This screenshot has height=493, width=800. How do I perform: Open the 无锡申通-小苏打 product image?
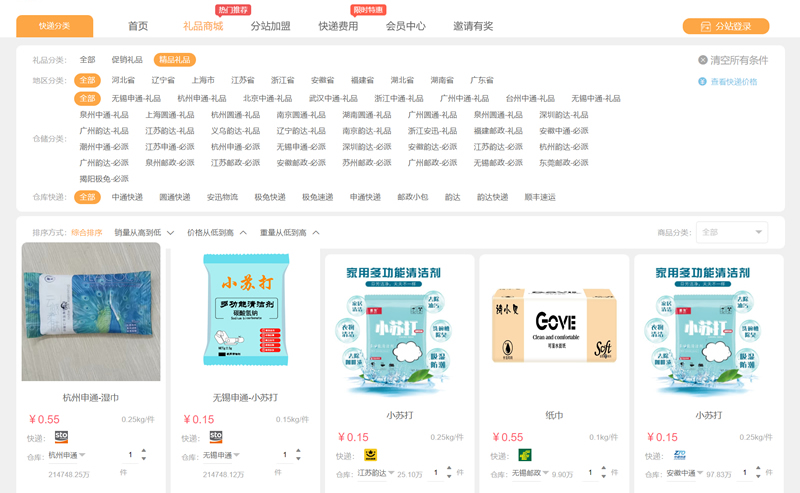[245, 310]
